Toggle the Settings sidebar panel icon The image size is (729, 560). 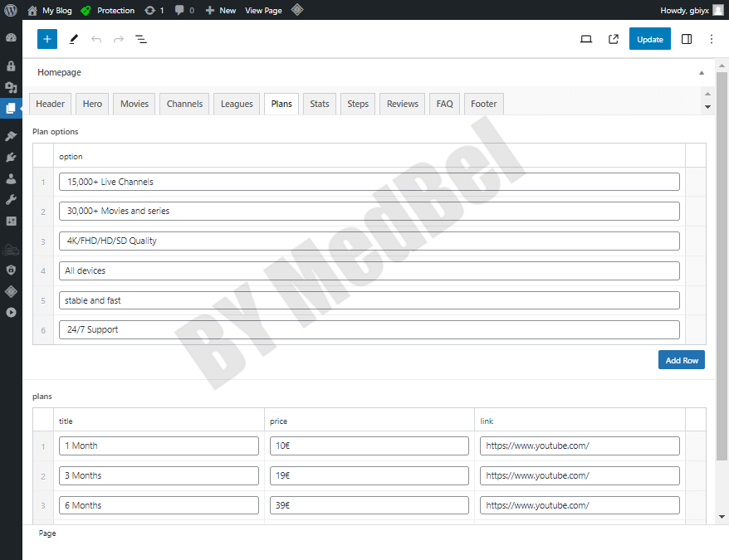click(687, 39)
